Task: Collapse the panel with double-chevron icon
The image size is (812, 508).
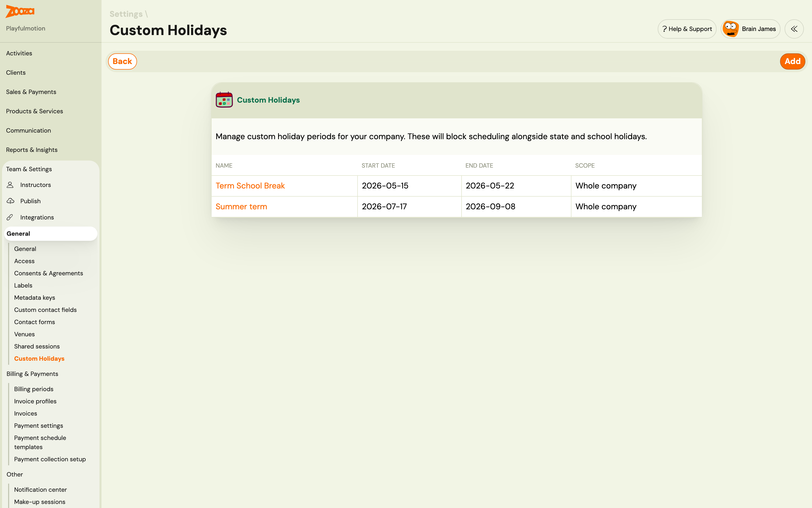Action: [794, 29]
